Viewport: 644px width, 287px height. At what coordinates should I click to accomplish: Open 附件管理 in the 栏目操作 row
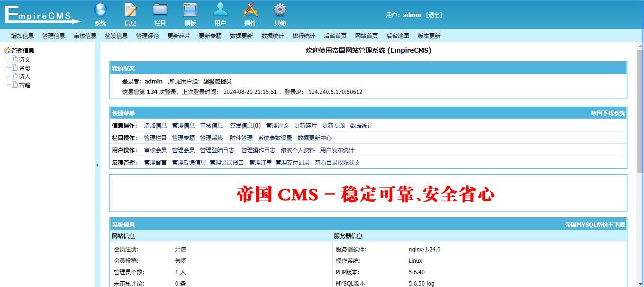tap(241, 138)
